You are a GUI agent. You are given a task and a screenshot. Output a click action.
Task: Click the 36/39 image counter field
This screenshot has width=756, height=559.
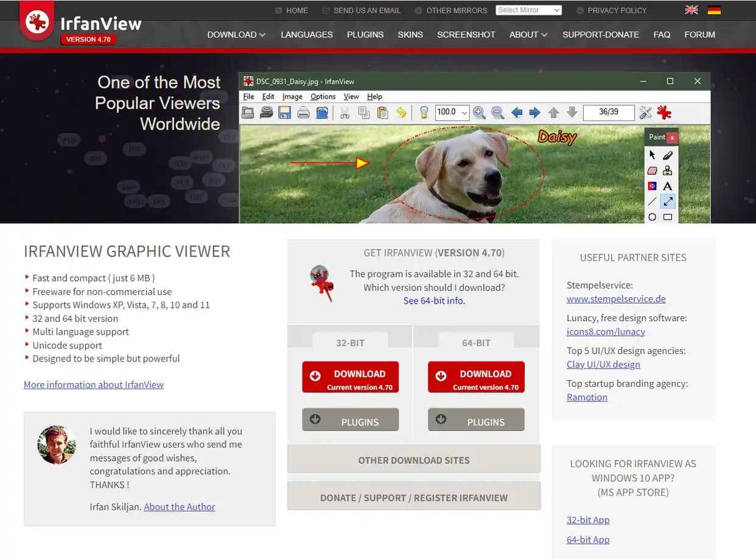[609, 112]
